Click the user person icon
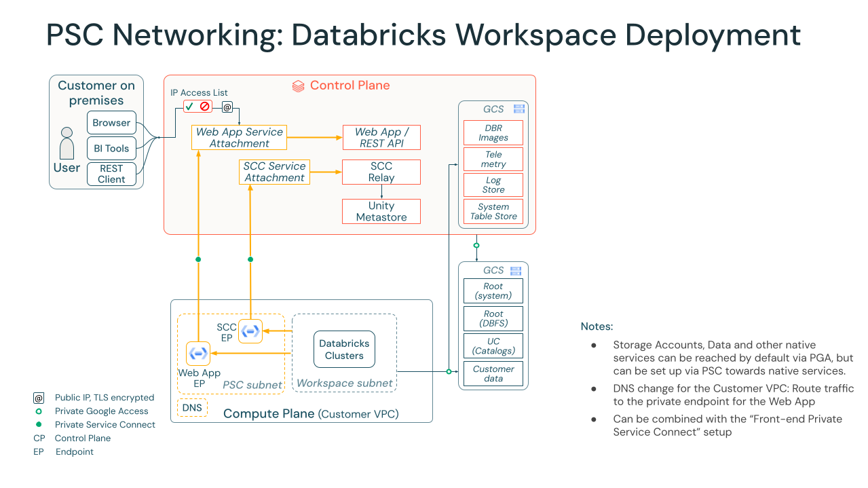Viewport: 868px width, 488px height. click(67, 143)
